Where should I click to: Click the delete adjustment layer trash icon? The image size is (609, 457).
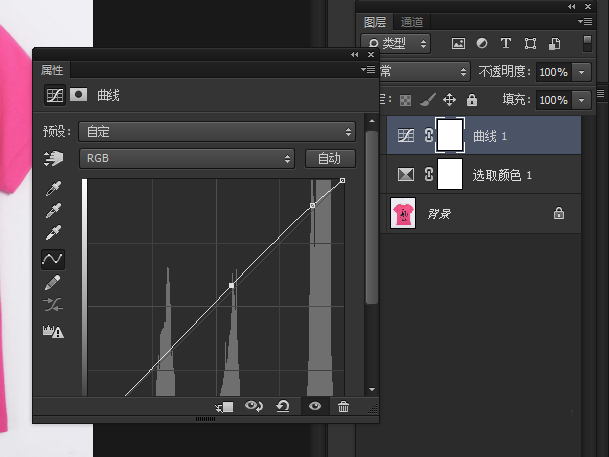(x=343, y=407)
